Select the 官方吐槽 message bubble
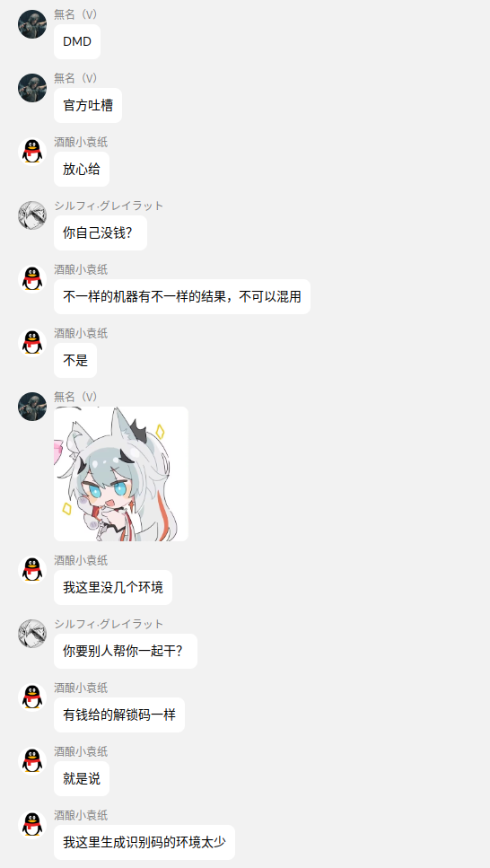 [x=88, y=105]
